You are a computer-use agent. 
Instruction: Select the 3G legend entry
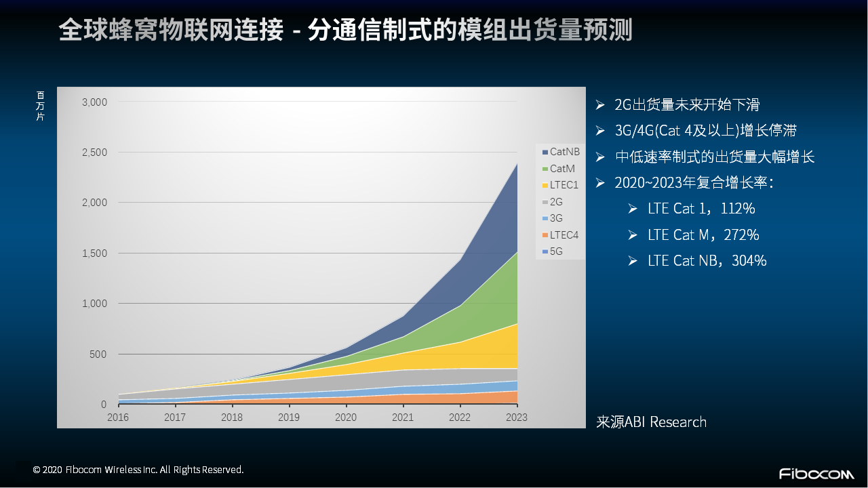pyautogui.click(x=555, y=218)
